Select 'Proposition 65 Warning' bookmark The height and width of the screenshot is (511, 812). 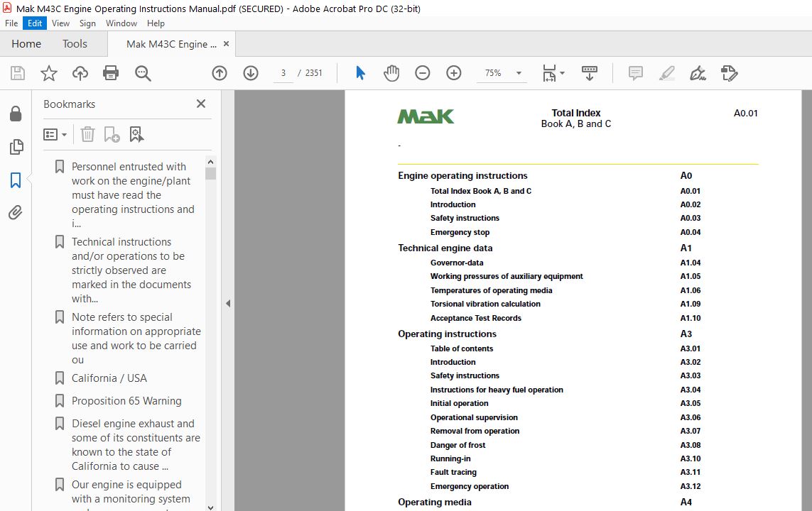coord(126,401)
